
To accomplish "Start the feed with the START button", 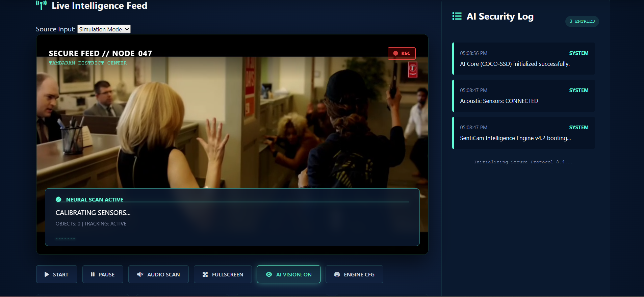I will [57, 274].
